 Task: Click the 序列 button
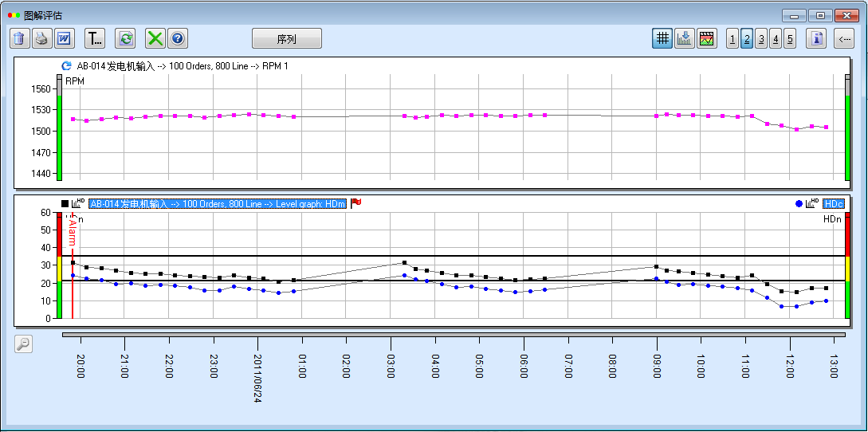(287, 38)
